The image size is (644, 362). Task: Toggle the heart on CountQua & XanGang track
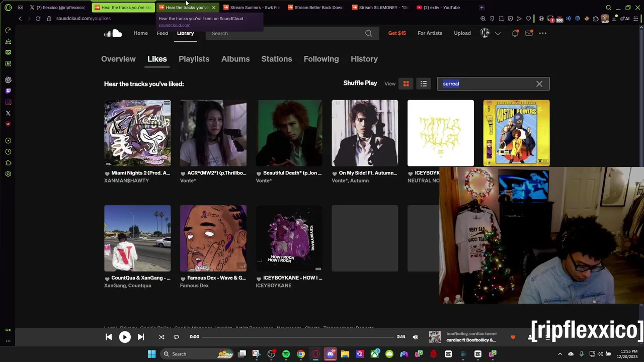click(x=107, y=279)
